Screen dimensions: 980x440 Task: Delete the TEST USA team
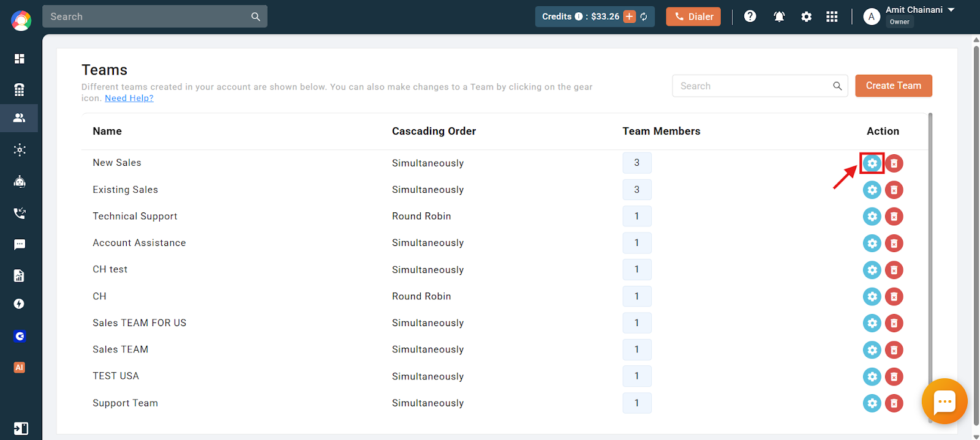pyautogui.click(x=894, y=376)
